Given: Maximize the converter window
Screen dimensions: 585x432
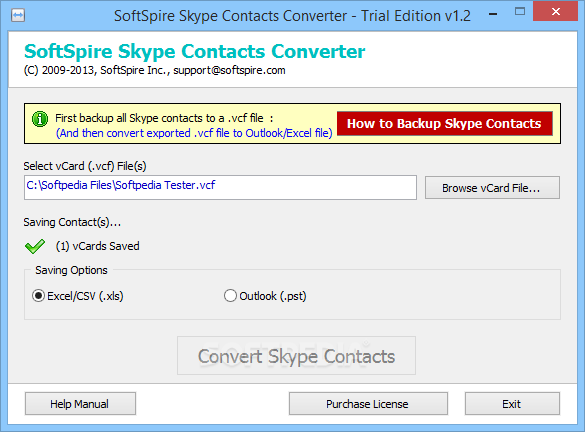Looking at the screenshot, I should [520, 12].
